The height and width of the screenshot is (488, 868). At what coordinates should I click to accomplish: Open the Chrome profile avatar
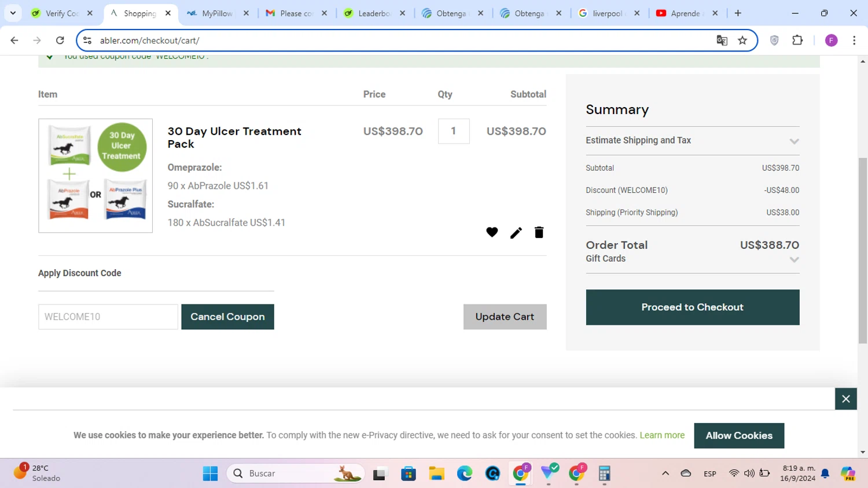[x=831, y=41]
